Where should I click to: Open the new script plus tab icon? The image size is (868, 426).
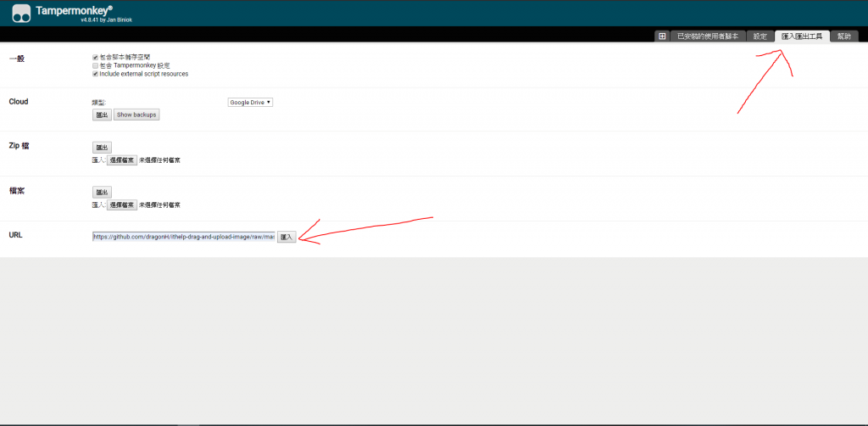[x=662, y=36]
